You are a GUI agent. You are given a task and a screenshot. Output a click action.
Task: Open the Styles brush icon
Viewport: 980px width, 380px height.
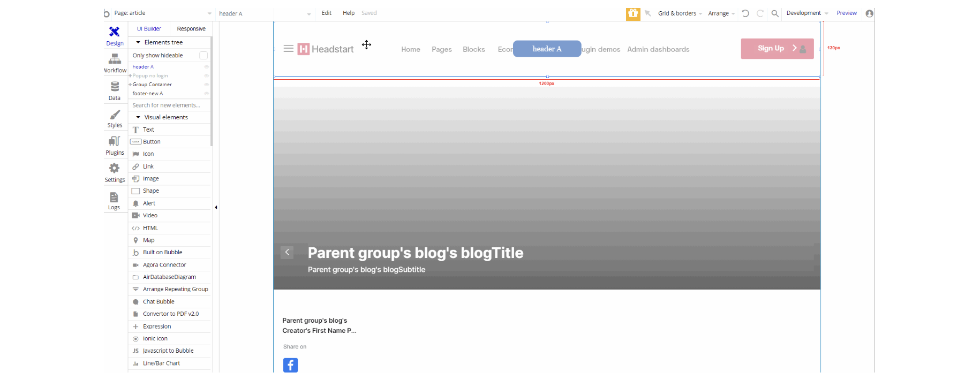pyautogui.click(x=115, y=115)
